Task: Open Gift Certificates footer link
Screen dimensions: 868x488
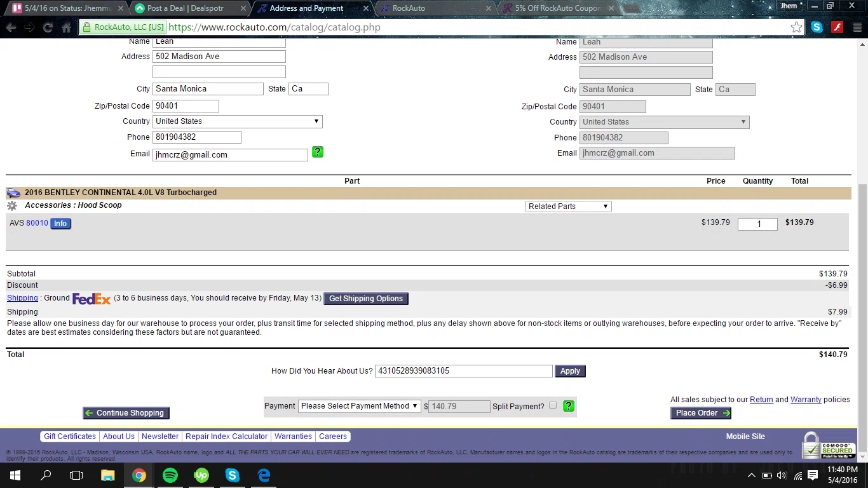Action: pyautogui.click(x=70, y=437)
